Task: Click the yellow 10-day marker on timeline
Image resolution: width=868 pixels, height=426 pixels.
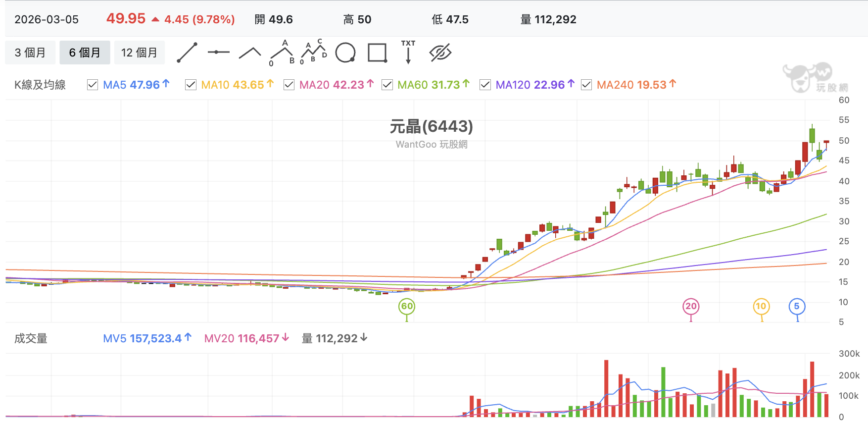Action: point(761,306)
